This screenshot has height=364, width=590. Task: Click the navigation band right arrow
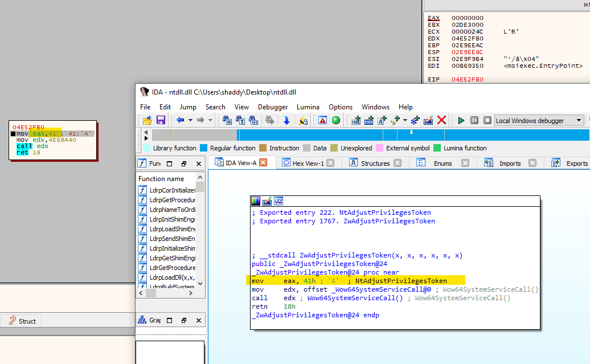[x=146, y=138]
